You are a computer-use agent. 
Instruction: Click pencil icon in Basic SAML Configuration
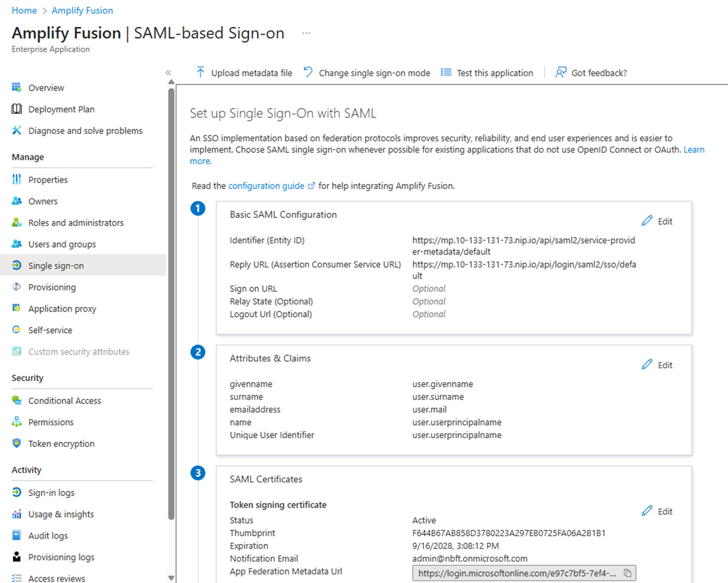pos(647,221)
